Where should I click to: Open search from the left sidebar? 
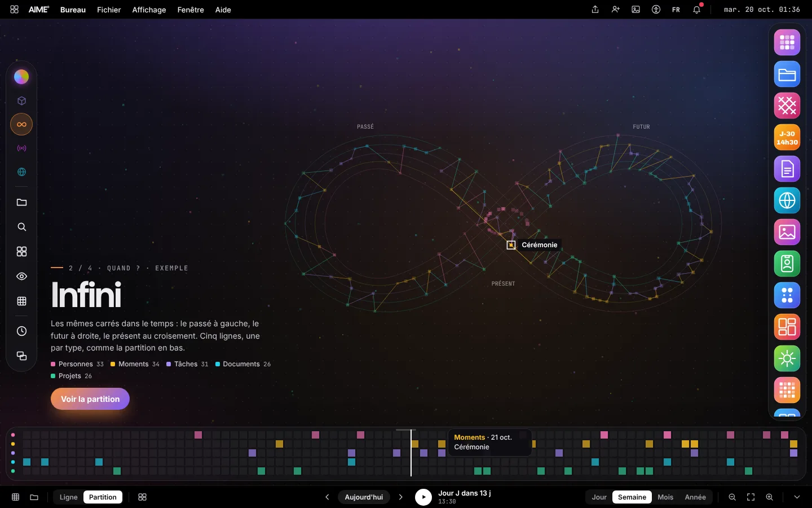(x=21, y=227)
